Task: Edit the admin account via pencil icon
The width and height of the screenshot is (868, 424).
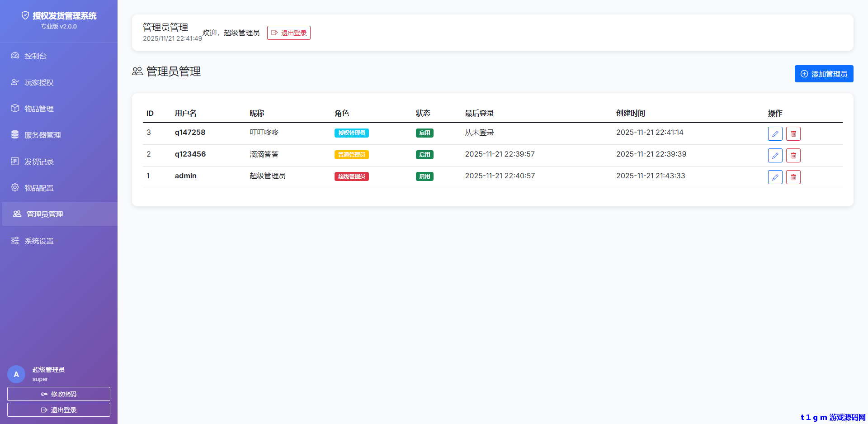Action: (x=775, y=177)
